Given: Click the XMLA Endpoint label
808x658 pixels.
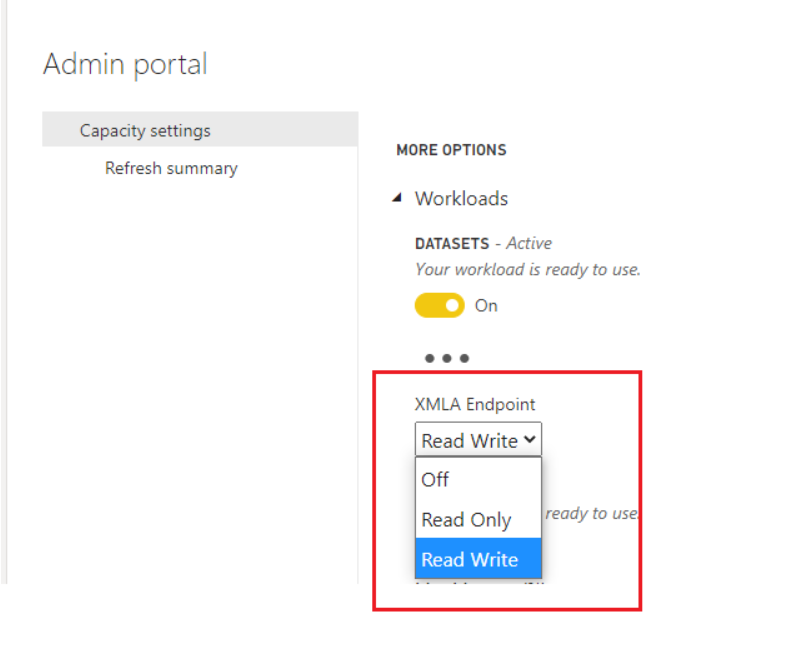Looking at the screenshot, I should pos(475,404).
